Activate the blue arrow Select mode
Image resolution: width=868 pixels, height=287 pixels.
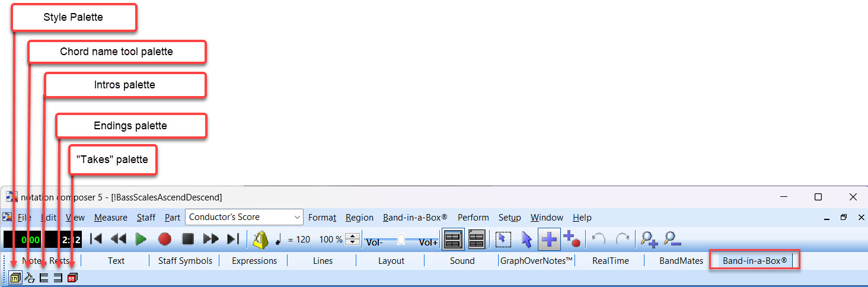point(526,239)
